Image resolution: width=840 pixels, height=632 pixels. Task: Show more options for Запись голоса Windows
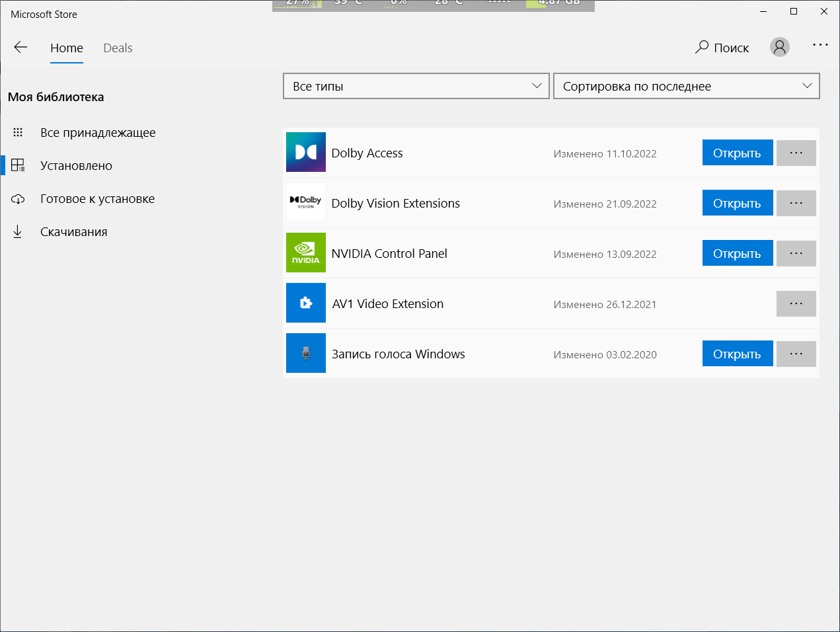796,354
